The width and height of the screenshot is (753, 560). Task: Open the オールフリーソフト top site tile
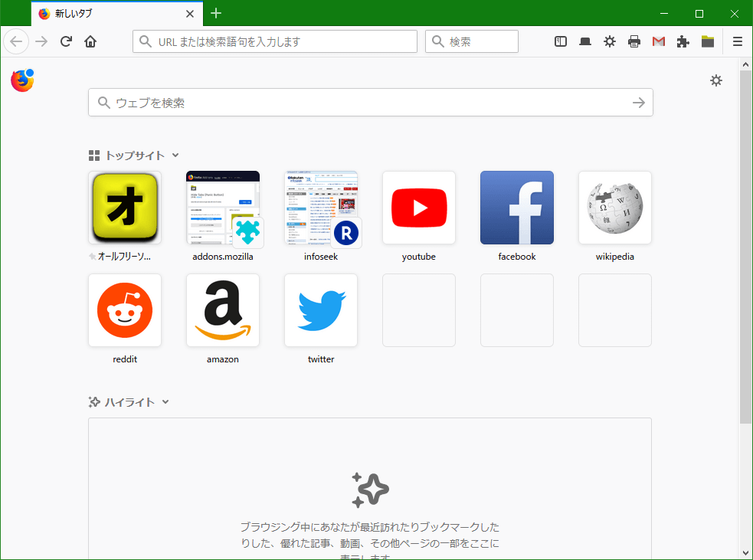pyautogui.click(x=125, y=208)
